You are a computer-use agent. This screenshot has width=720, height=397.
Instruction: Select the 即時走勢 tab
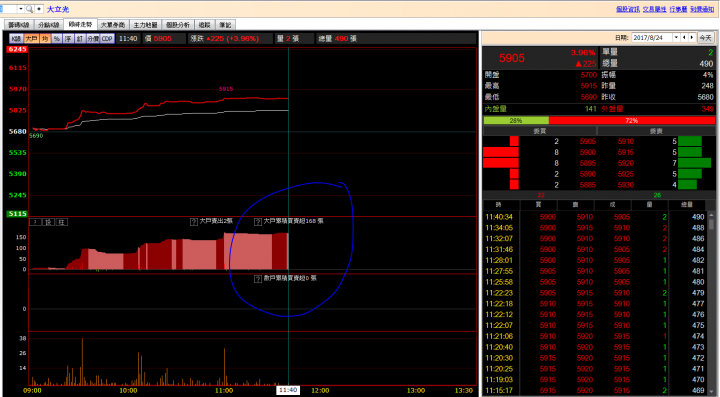80,24
